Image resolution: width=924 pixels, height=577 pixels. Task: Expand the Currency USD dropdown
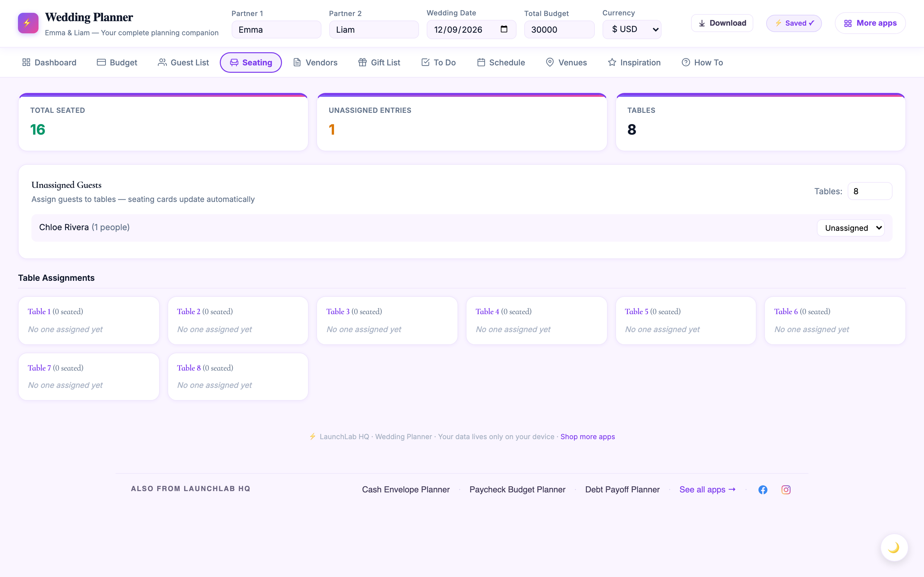coord(631,29)
